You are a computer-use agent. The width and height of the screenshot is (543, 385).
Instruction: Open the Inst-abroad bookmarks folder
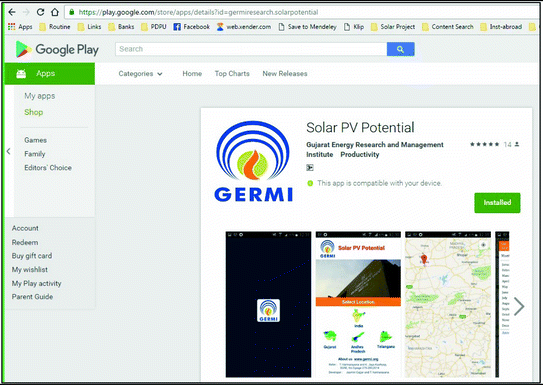pyautogui.click(x=501, y=27)
